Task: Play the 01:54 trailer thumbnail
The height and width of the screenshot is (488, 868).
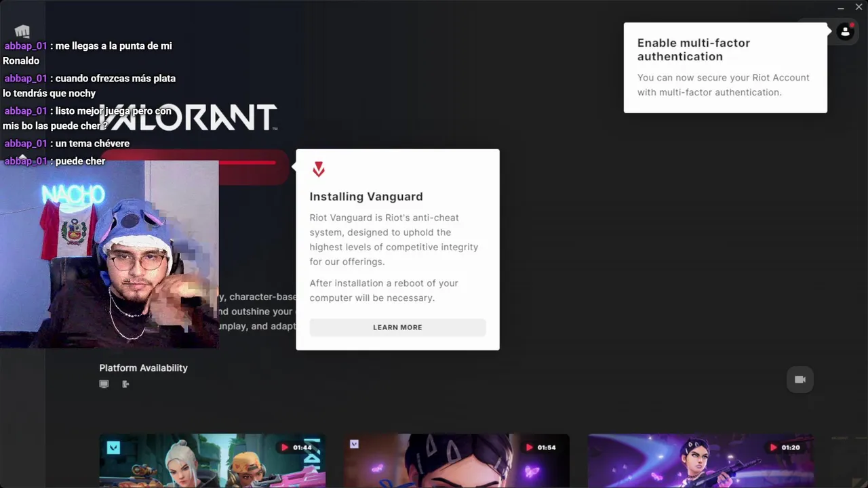Action: pos(456,460)
